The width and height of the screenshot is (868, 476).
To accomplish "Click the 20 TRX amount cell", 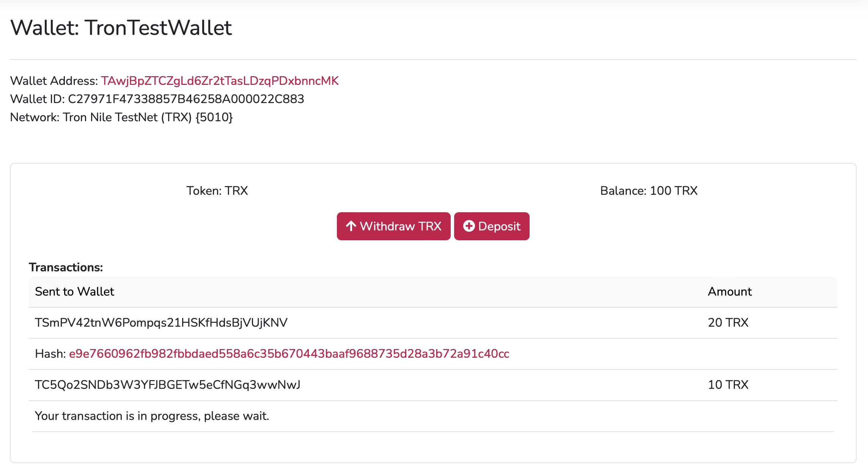I will click(x=728, y=323).
